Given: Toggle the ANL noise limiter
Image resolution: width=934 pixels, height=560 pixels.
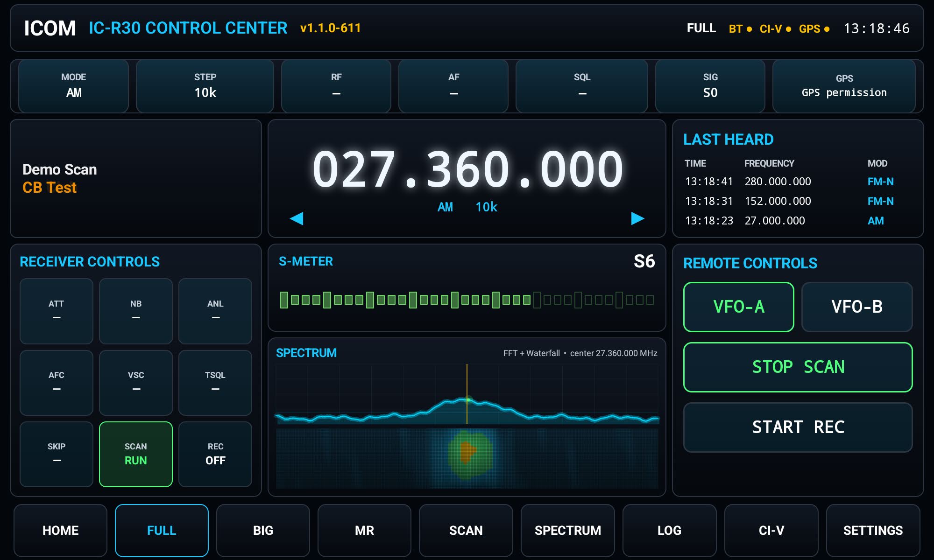Looking at the screenshot, I should [x=215, y=311].
